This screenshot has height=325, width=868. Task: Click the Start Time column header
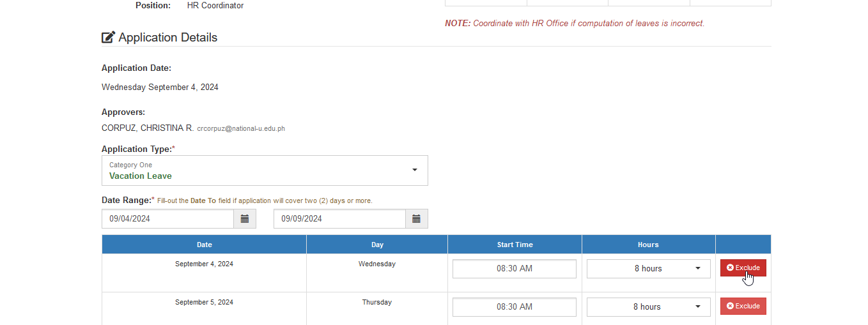tap(515, 245)
